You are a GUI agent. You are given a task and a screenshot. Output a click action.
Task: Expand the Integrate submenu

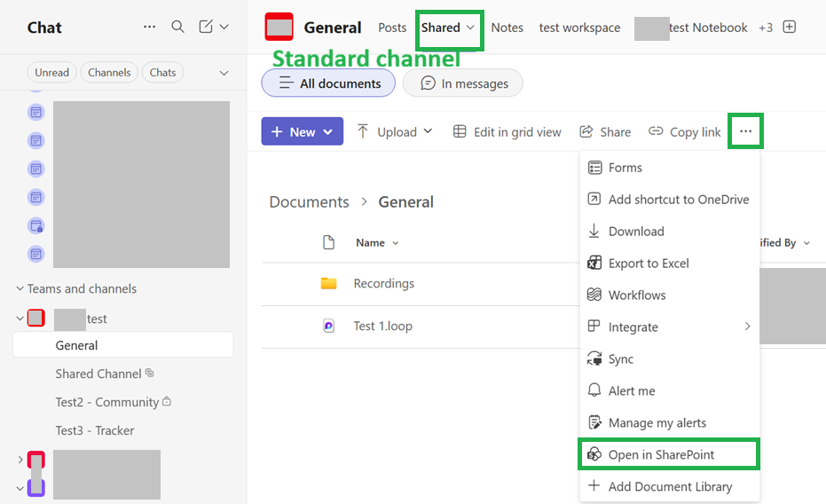click(670, 327)
